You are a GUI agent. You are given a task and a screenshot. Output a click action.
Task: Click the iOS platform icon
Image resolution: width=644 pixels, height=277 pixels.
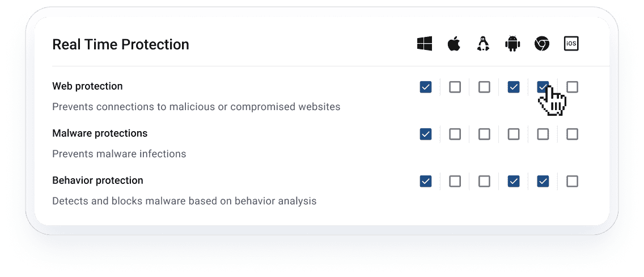(x=571, y=44)
